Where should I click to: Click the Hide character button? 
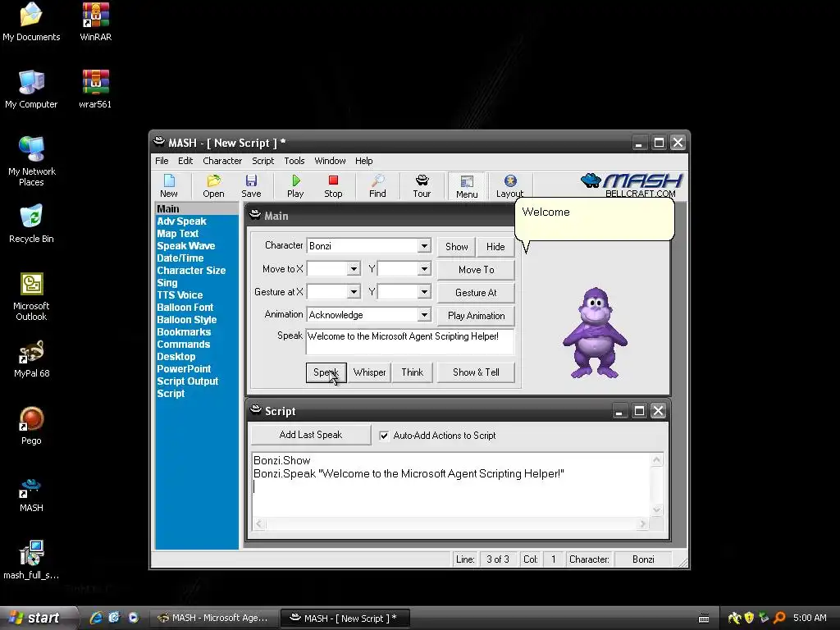tap(495, 246)
